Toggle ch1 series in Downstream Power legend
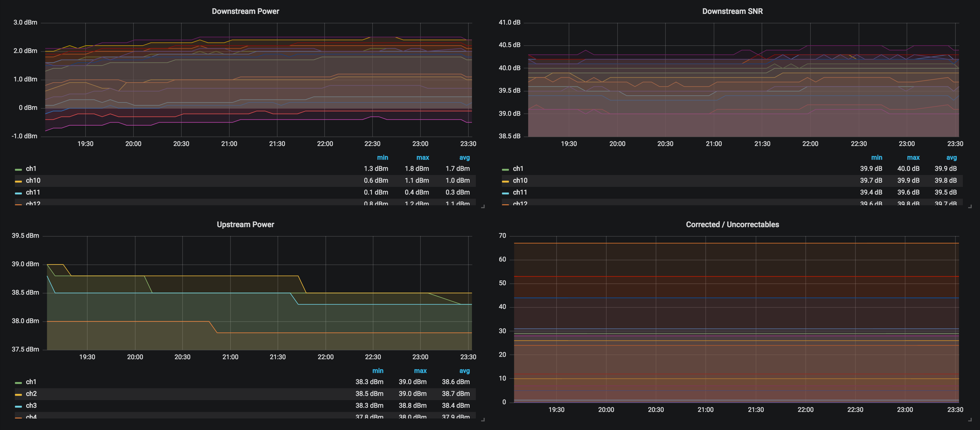Screen dimensions: 980x430 (31, 169)
